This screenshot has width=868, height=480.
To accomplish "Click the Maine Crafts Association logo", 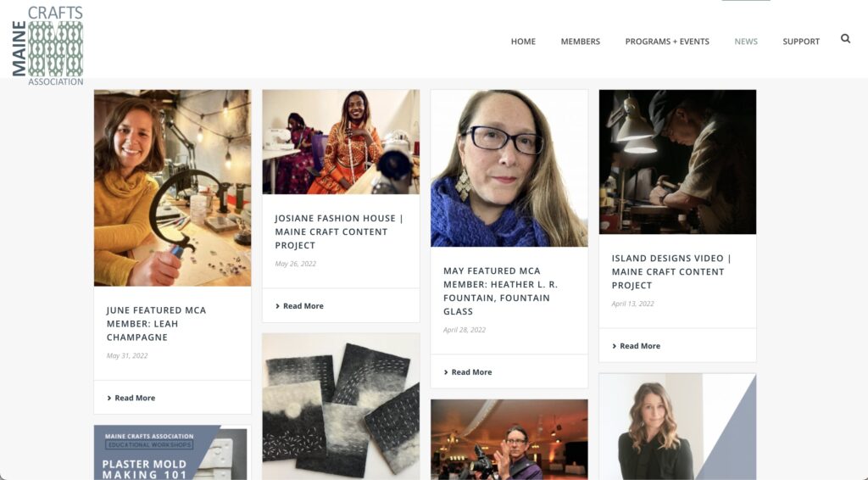I will coord(48,45).
